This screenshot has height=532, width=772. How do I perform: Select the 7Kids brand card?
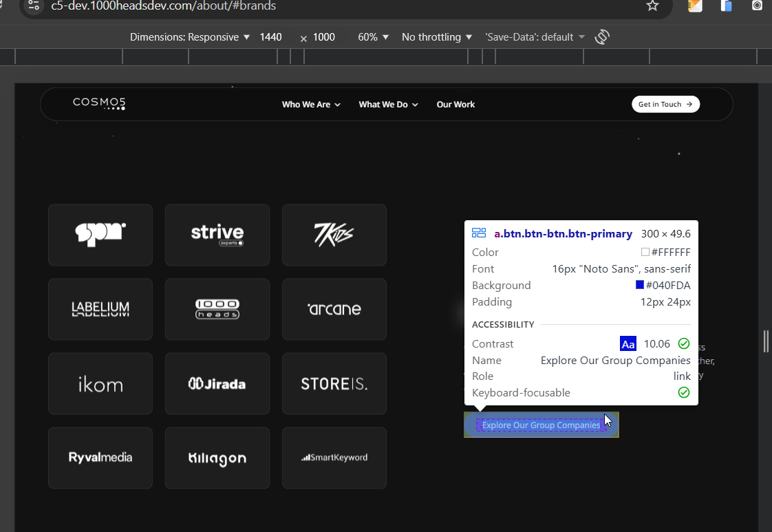334,235
